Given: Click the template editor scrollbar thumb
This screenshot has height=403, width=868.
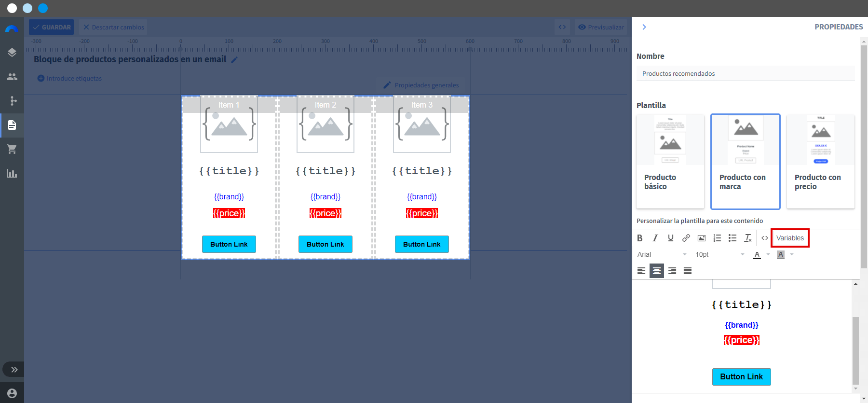Looking at the screenshot, I should (856, 350).
